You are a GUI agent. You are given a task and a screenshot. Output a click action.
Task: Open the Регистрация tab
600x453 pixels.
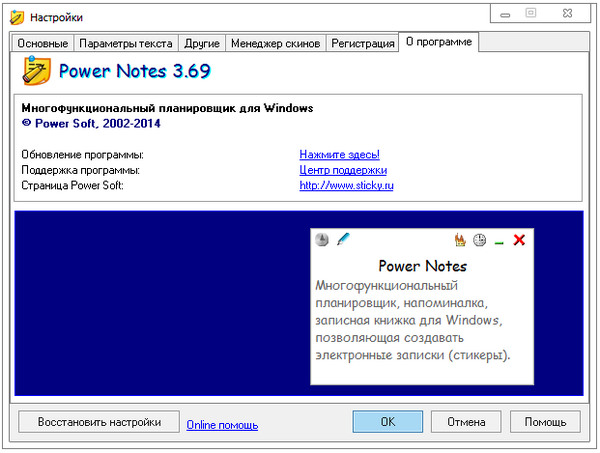[x=361, y=43]
